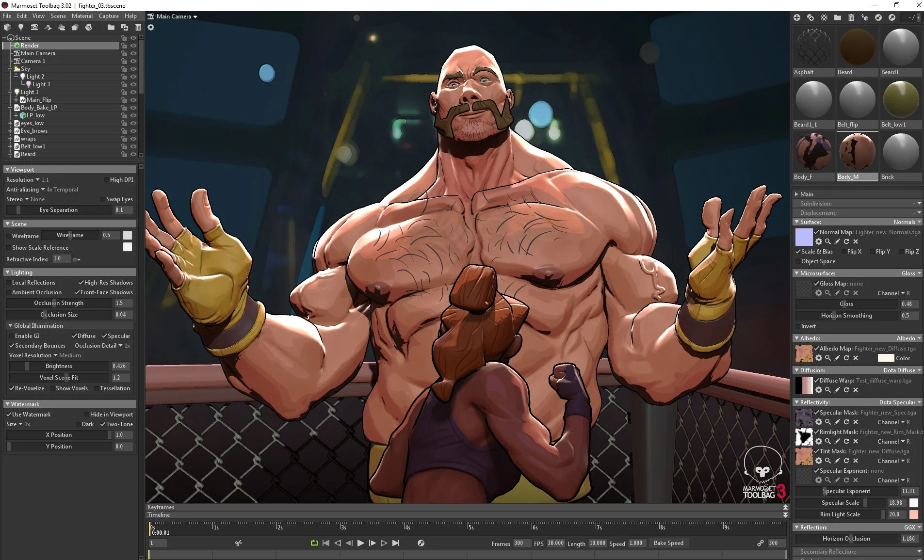
Task: Select Body_Bake_LP in scene tree
Action: pyautogui.click(x=39, y=108)
